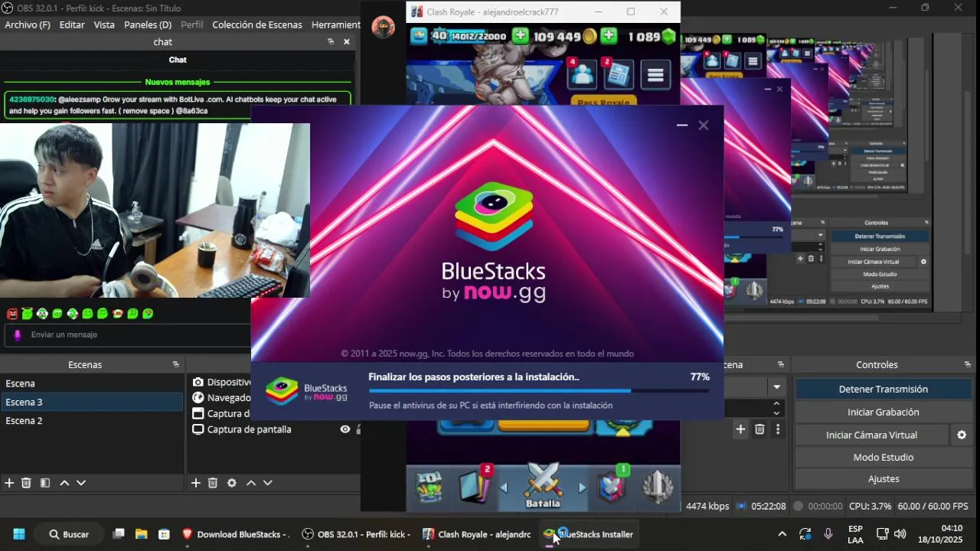980x551 pixels.
Task: Minimize the BlueStacks installer window
Action: [682, 126]
